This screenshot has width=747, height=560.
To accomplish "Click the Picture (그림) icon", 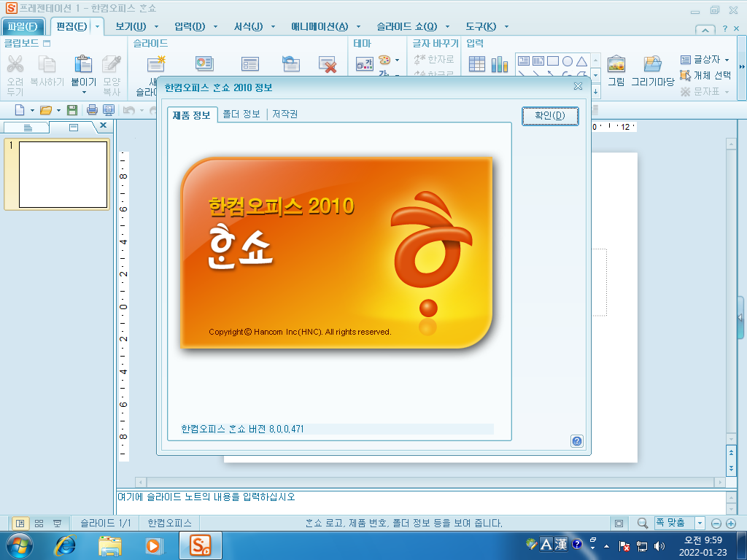I will pos(616,64).
